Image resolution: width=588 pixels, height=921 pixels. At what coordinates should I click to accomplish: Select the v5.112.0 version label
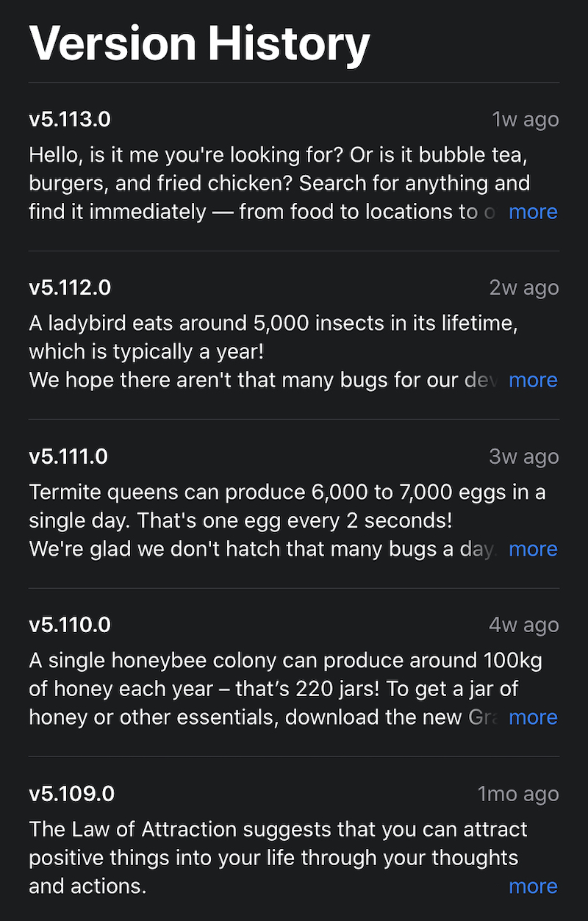(x=70, y=287)
